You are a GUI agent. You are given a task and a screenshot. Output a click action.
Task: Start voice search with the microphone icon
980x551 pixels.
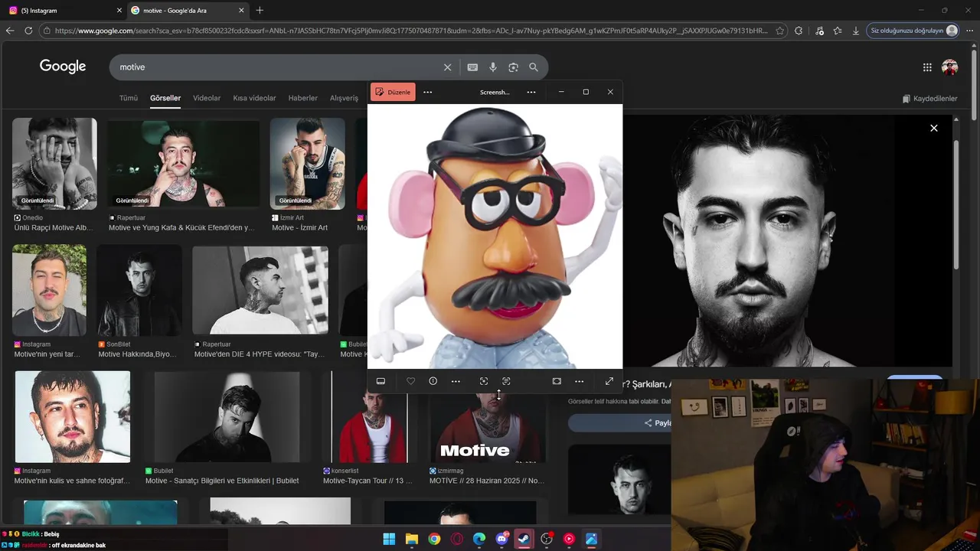(493, 67)
